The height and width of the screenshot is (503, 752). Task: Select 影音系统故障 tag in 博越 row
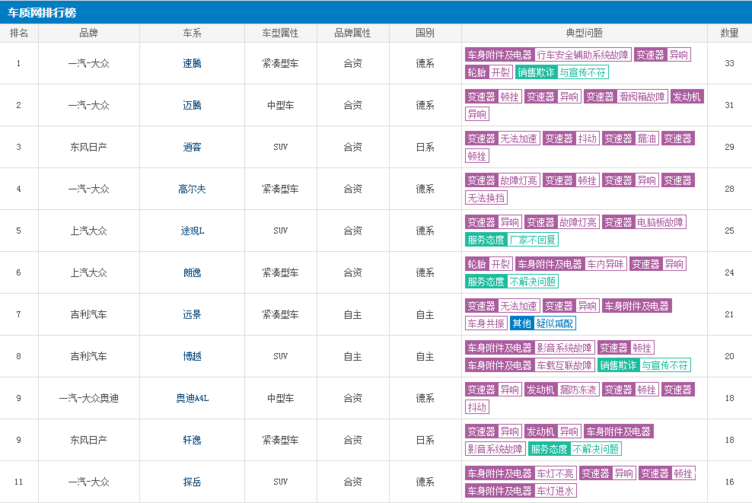point(564,348)
